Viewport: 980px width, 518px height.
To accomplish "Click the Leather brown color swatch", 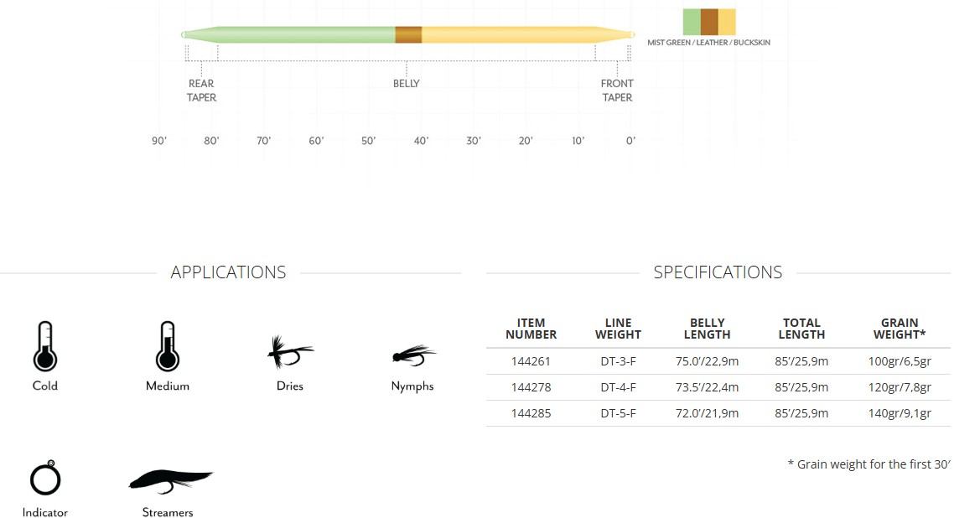I will 709,21.
